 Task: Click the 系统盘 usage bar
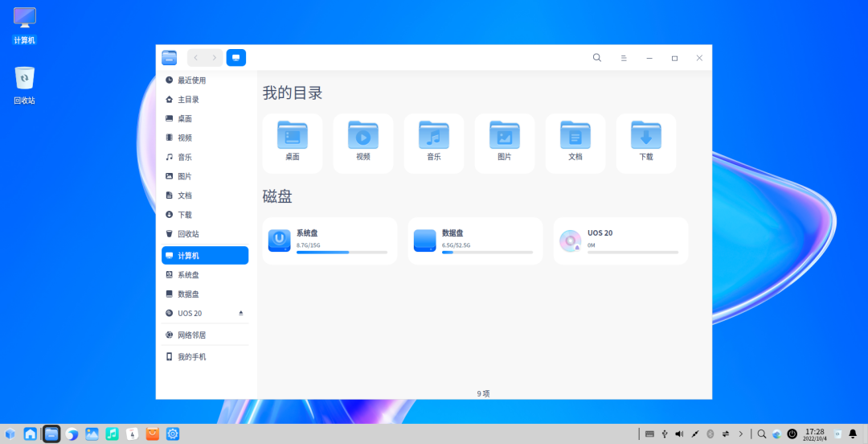click(342, 253)
